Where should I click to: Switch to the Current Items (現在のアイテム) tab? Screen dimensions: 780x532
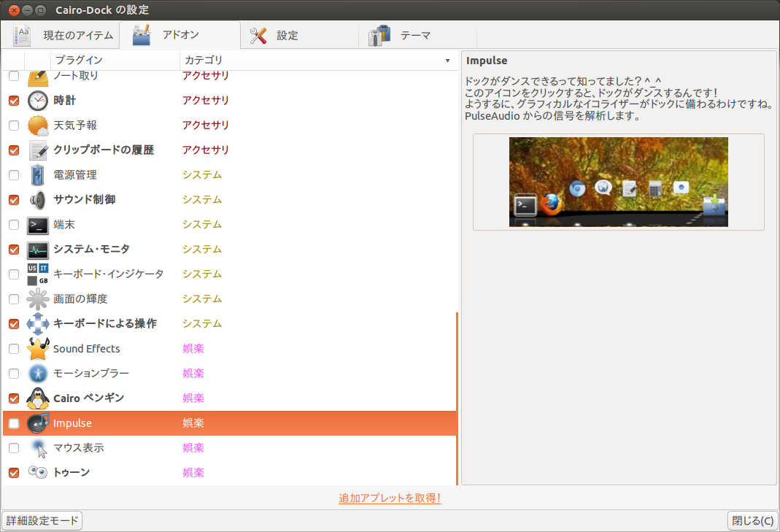60,35
